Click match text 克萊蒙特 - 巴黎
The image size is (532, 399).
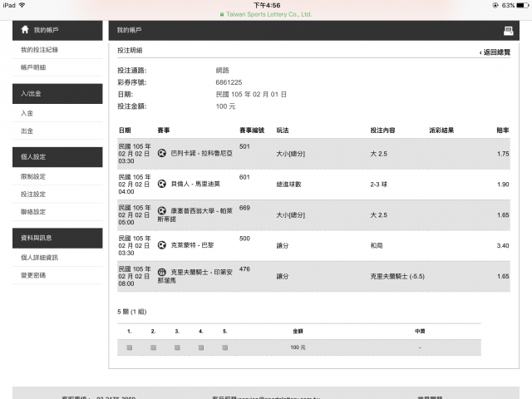192,245
